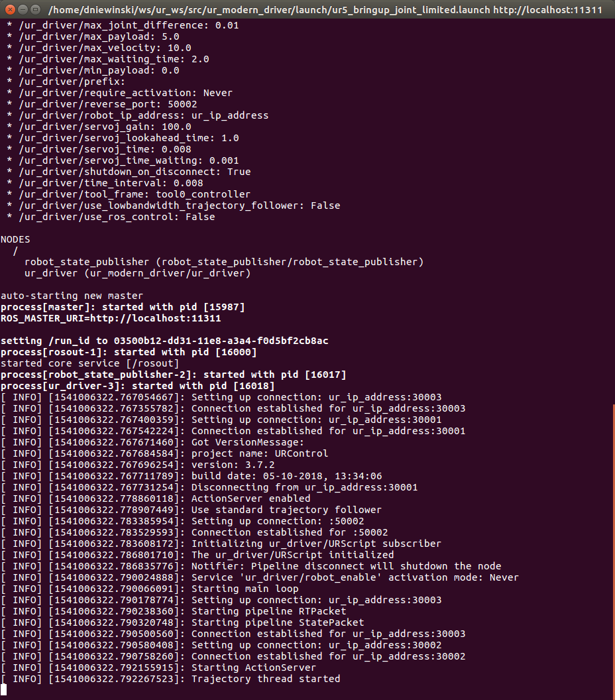Click the 'ActionServer enabled' log line

[156, 498]
